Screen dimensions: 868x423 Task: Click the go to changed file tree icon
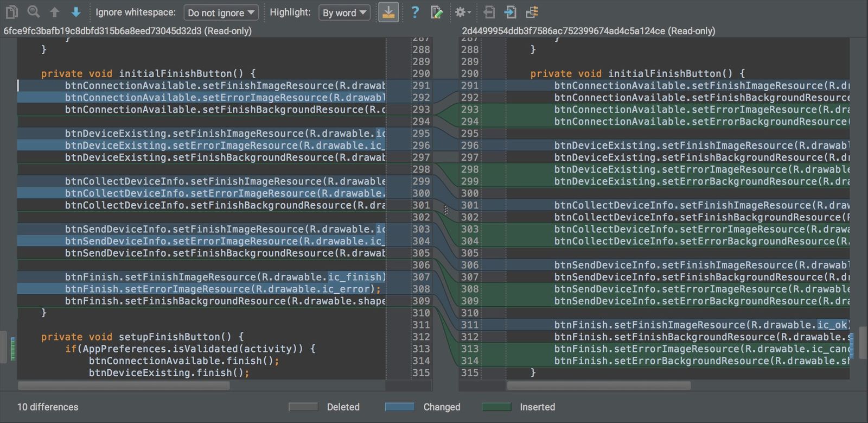[x=532, y=12]
